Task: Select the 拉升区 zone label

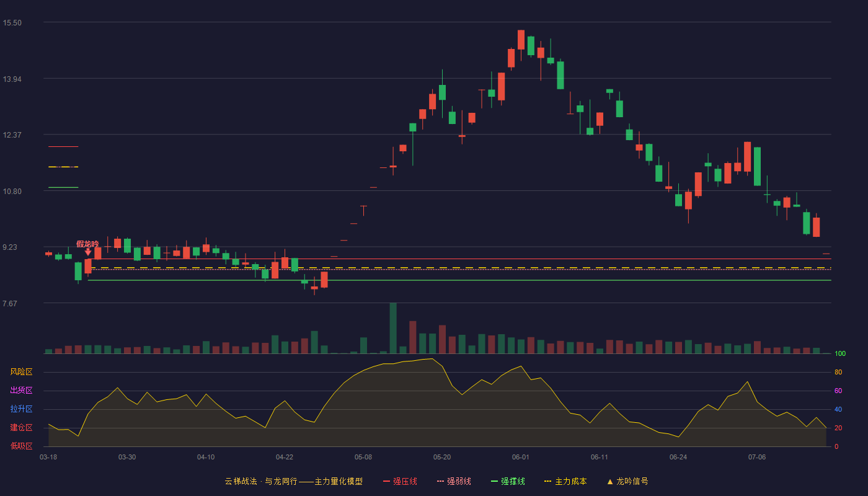Action: point(21,409)
